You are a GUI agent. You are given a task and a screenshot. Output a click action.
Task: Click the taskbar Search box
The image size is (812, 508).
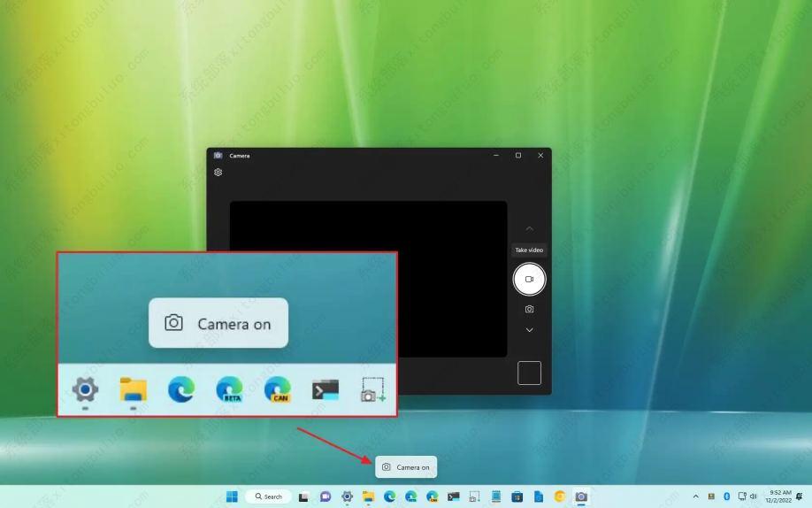point(268,496)
